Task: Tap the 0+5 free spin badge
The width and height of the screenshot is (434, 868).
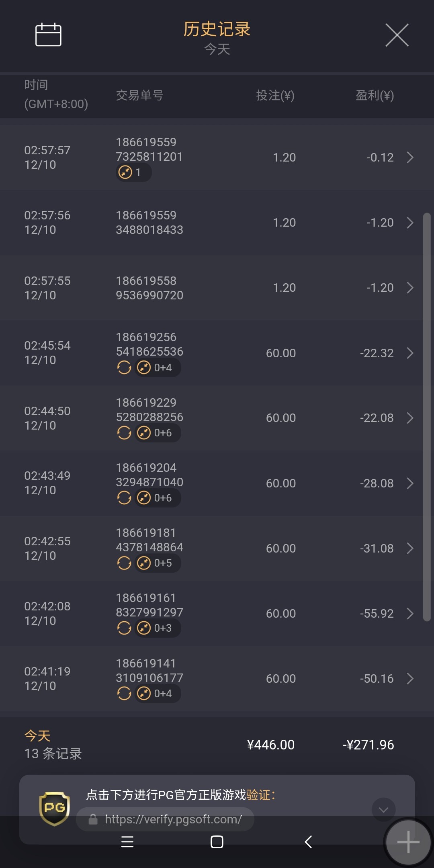Action: pyautogui.click(x=158, y=563)
